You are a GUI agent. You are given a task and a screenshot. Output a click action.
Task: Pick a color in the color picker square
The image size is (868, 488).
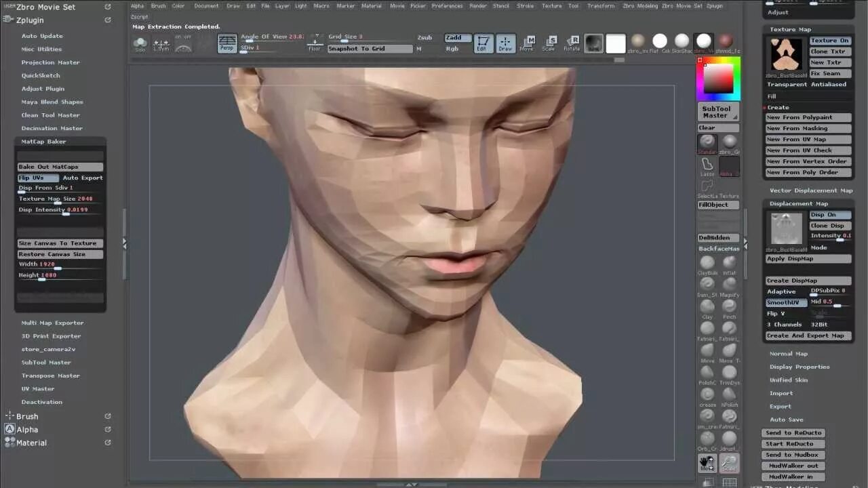pos(718,79)
